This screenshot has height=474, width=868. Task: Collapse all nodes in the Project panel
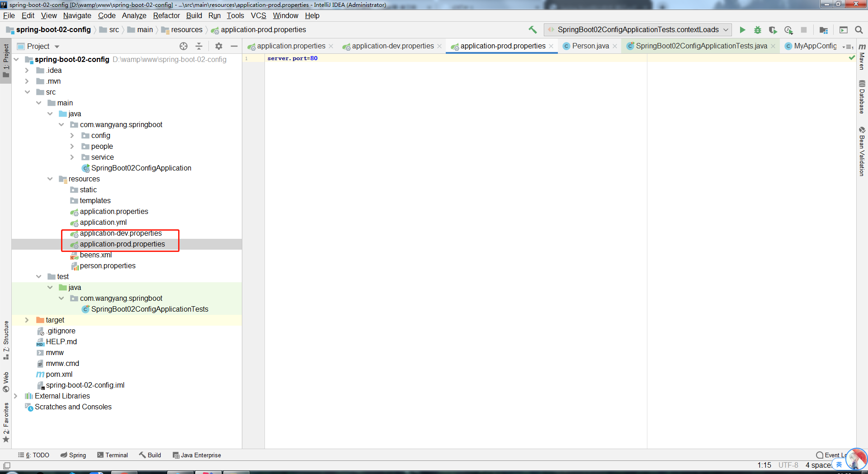[x=199, y=46]
